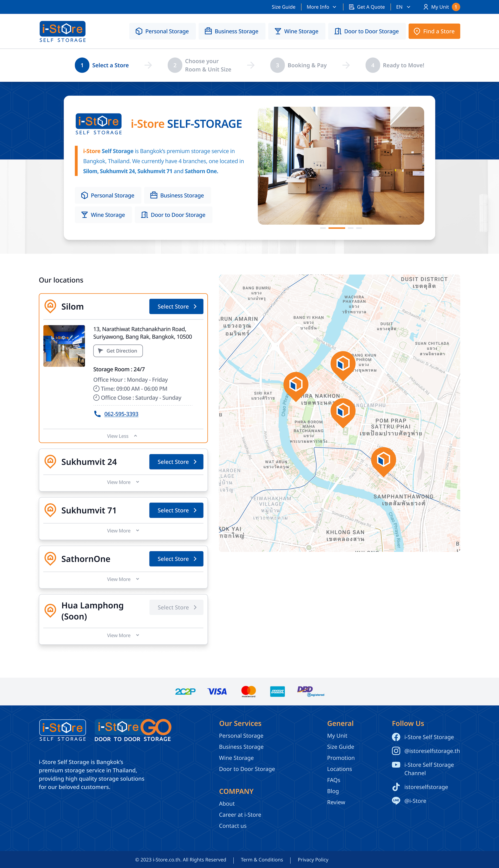
Task: Click the YouTube icon in the footer
Action: tap(396, 765)
